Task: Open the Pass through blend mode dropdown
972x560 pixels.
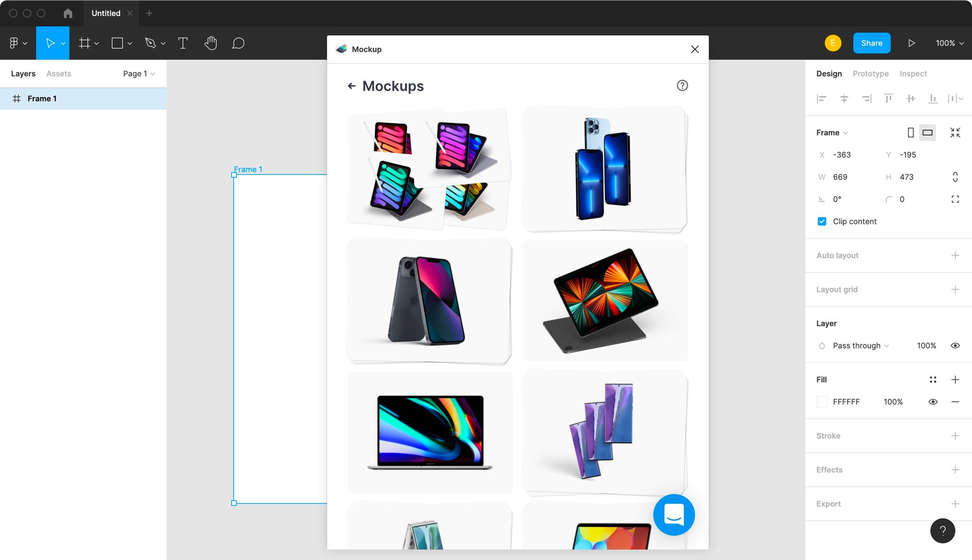Action: click(x=860, y=346)
